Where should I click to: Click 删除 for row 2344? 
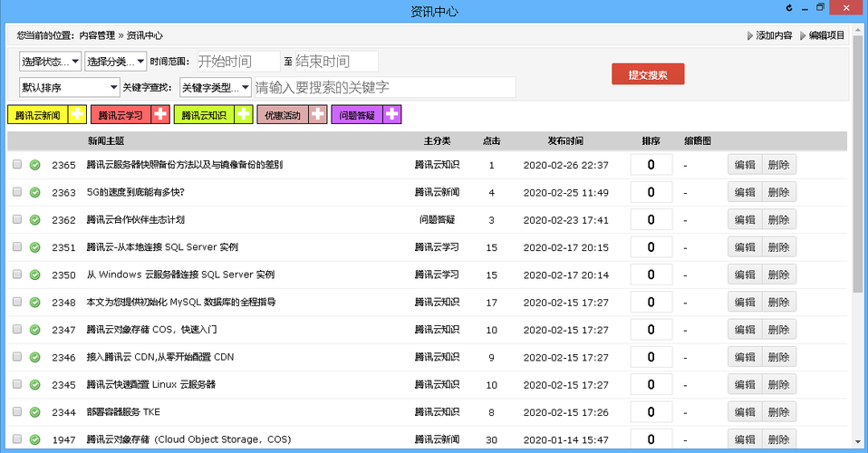(x=779, y=412)
